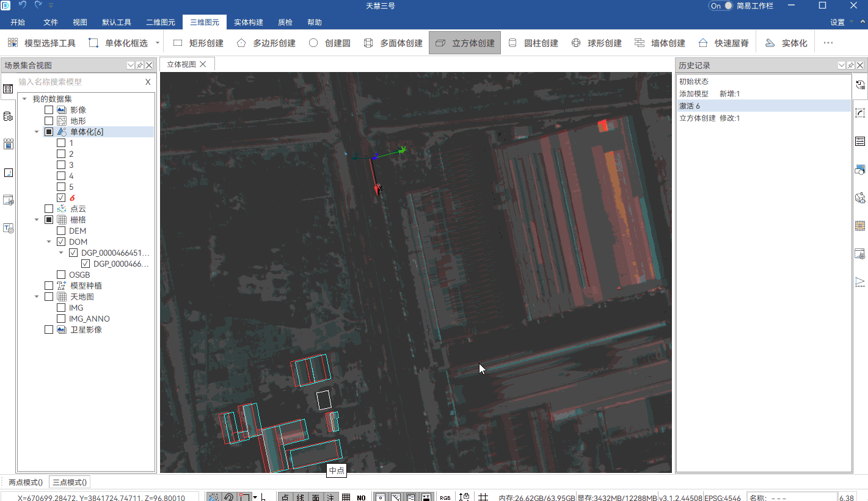
Task: Click the 两点模式() button
Action: pyautogui.click(x=26, y=482)
